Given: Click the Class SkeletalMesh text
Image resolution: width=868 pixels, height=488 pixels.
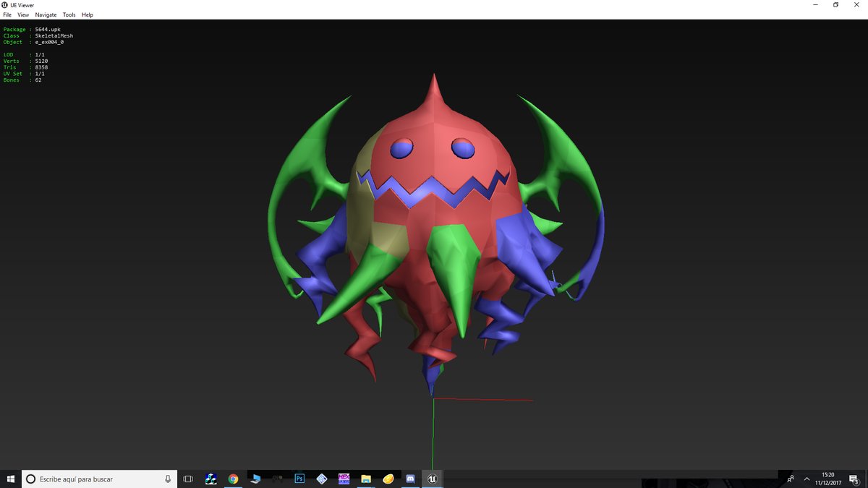Looking at the screenshot, I should pos(38,35).
